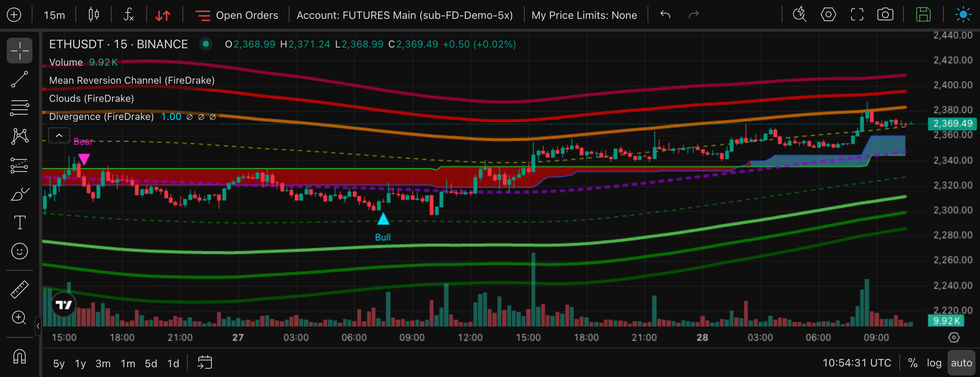980x377 pixels.
Task: Open the indicators fx menu
Action: pyautogui.click(x=129, y=15)
